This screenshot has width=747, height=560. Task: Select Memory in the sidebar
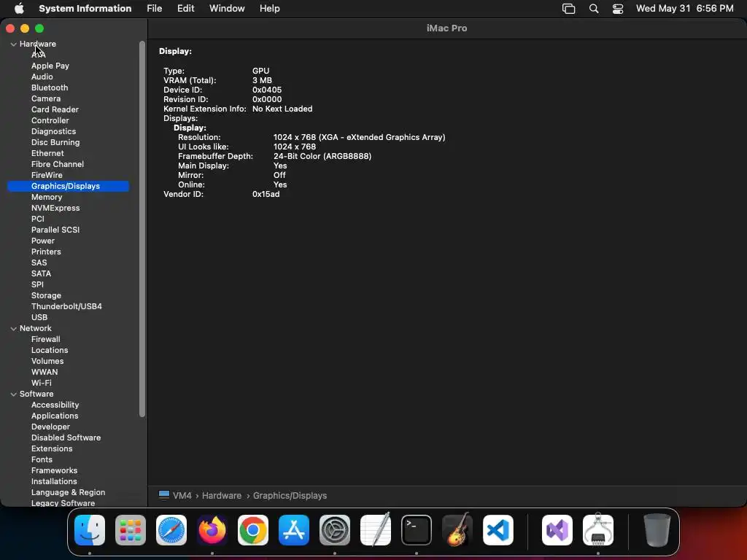coord(47,197)
